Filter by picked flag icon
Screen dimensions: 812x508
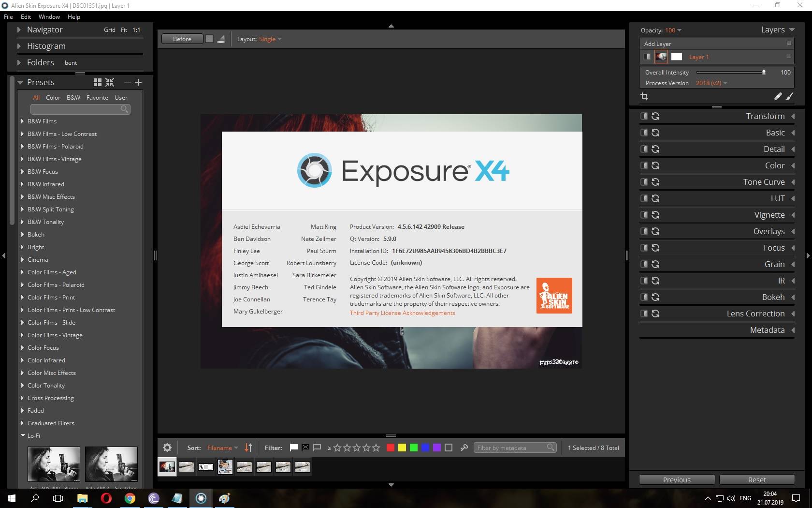pos(293,448)
